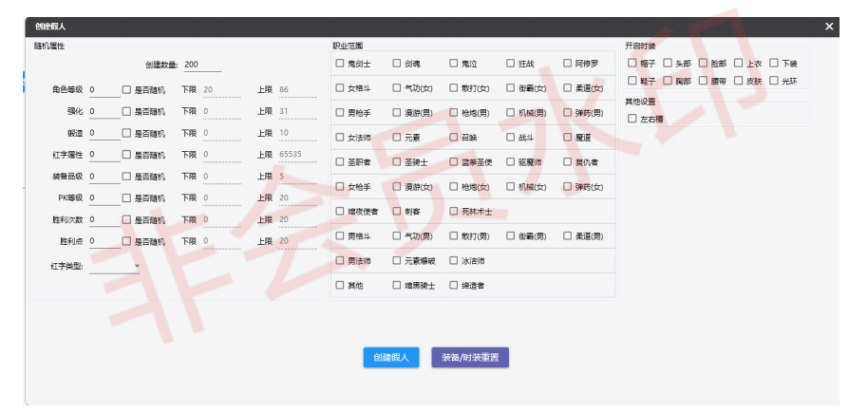Check the 男格斗 checkbox
This screenshot has height=413, width=868.
(x=340, y=235)
